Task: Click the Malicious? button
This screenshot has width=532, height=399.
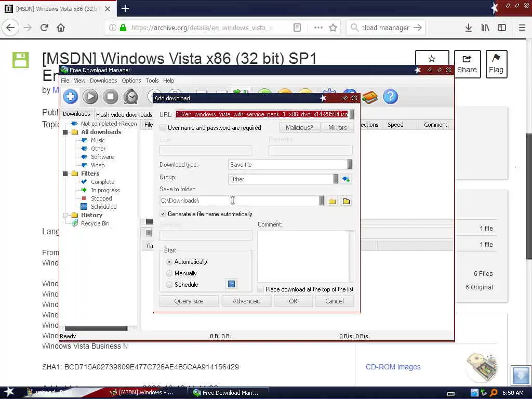Action: [x=299, y=128]
